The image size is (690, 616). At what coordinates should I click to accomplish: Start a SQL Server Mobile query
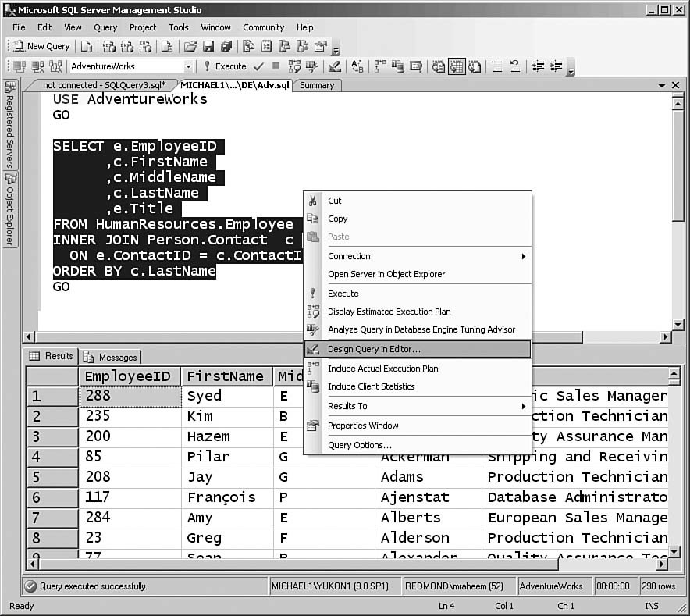coord(167,46)
